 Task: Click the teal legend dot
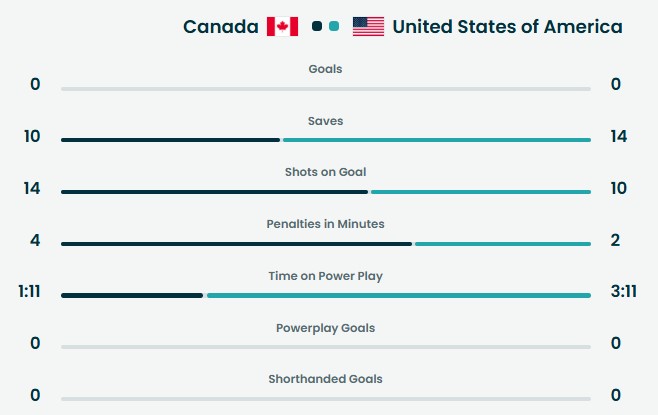pyautogui.click(x=334, y=27)
